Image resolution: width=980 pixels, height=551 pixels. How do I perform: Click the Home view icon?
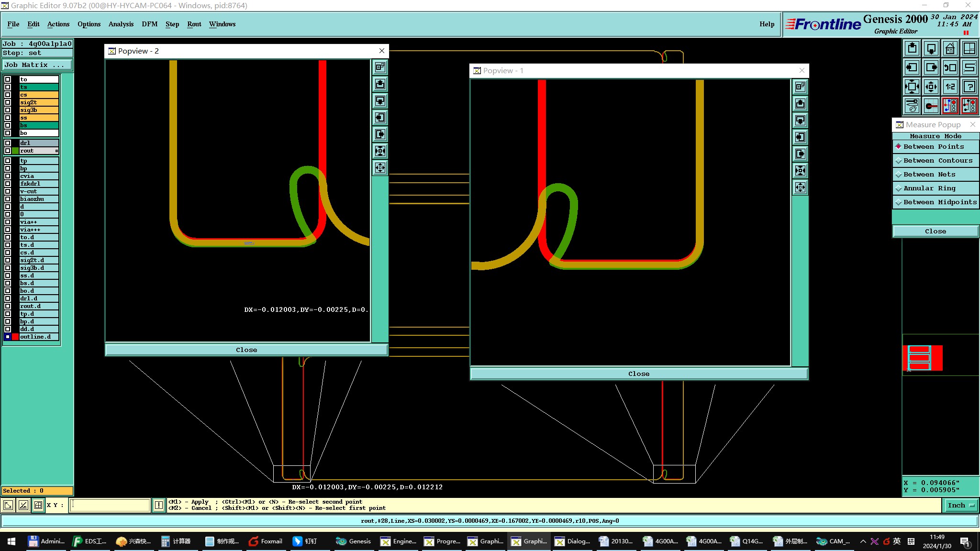coord(950,48)
